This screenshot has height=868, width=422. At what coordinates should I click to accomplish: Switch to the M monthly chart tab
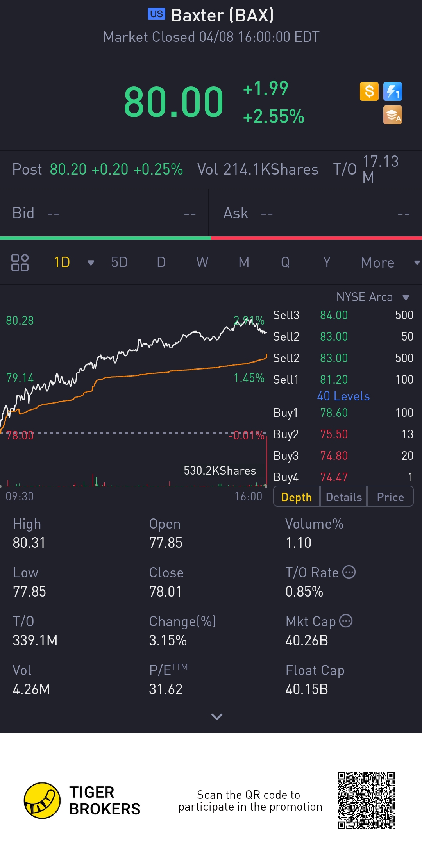point(244,263)
